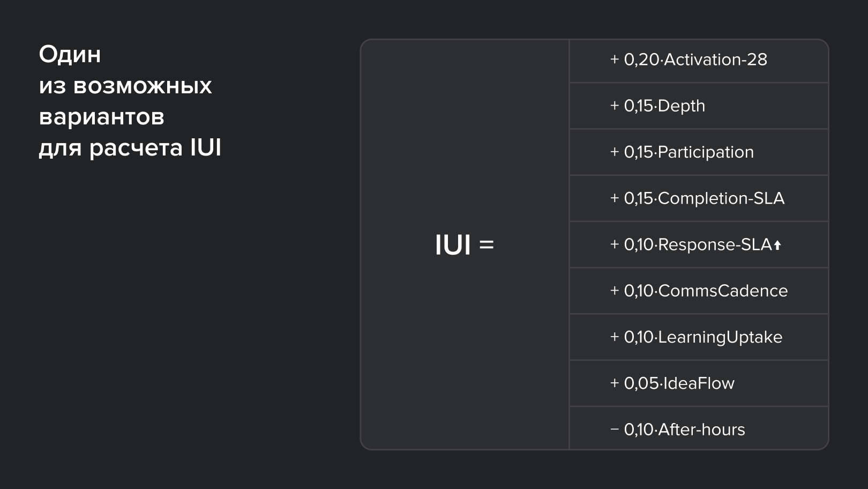The height and width of the screenshot is (489, 868).
Task: Click the Depth term in the formula
Action: tap(681, 106)
